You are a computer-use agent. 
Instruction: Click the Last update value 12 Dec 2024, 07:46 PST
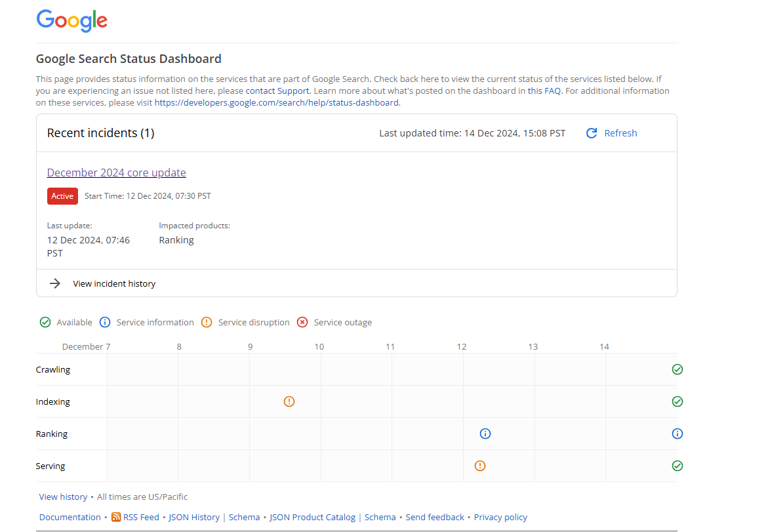point(88,247)
